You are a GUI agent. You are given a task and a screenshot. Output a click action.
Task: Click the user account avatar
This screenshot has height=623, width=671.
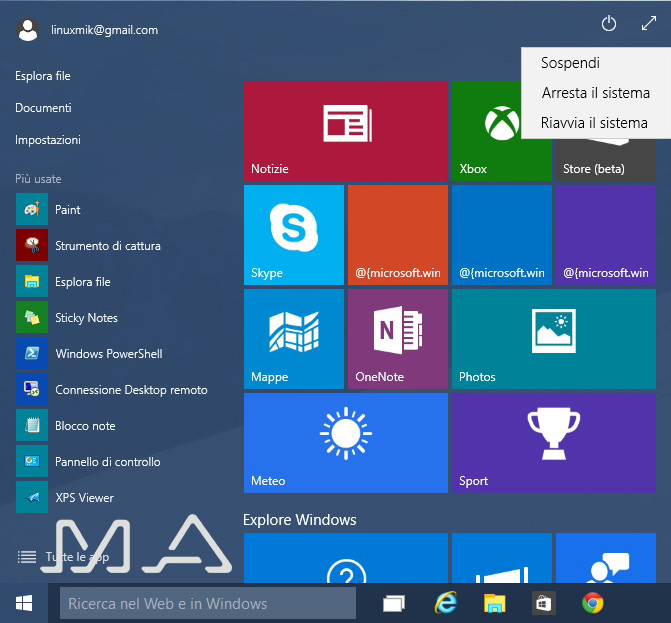coord(28,30)
